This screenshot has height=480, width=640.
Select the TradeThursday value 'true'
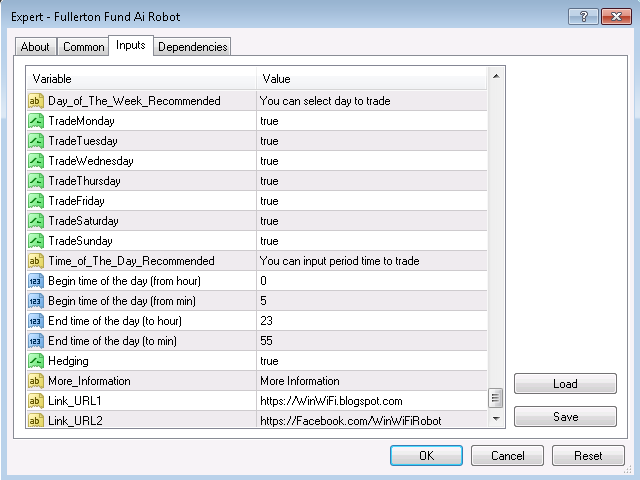click(x=269, y=181)
